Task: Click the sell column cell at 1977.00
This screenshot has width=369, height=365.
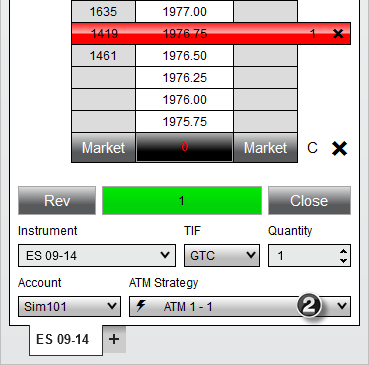Action: [x=265, y=12]
